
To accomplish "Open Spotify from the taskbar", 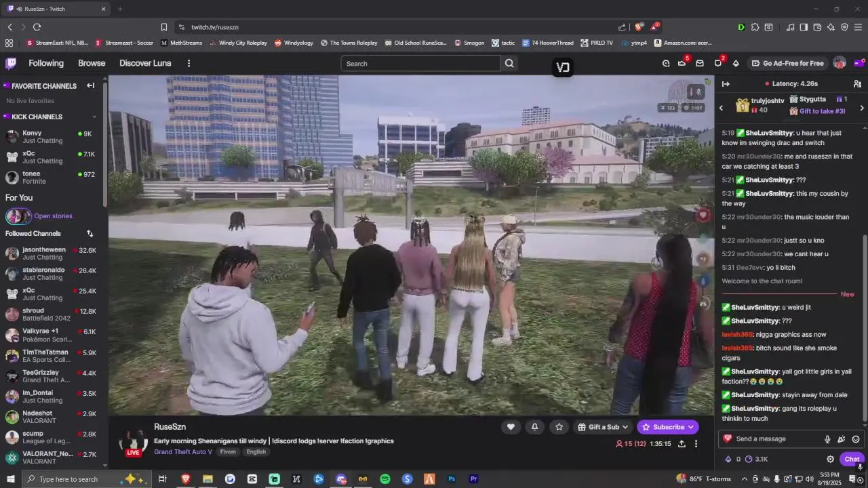I will tap(385, 479).
